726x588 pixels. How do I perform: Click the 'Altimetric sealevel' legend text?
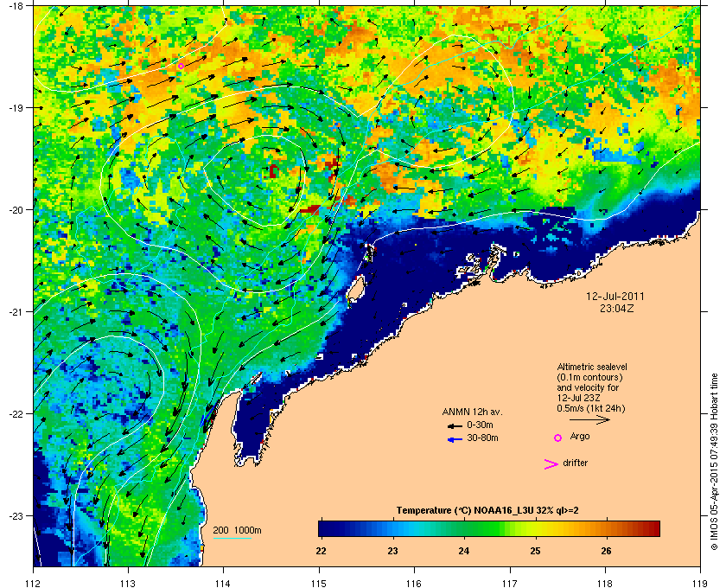(x=592, y=367)
